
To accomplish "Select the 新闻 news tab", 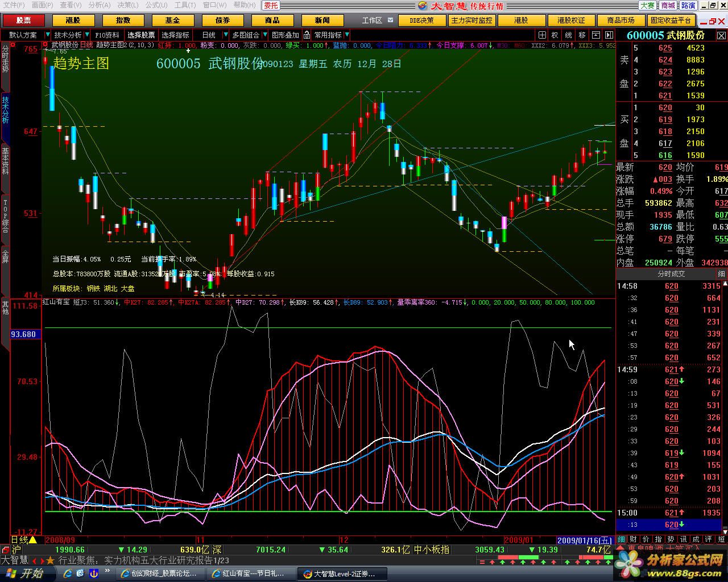I will point(322,20).
